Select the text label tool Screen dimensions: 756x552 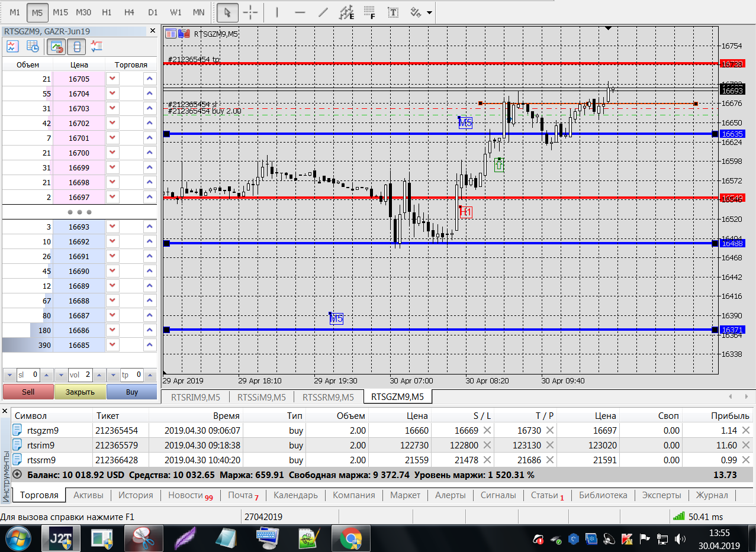pyautogui.click(x=392, y=12)
